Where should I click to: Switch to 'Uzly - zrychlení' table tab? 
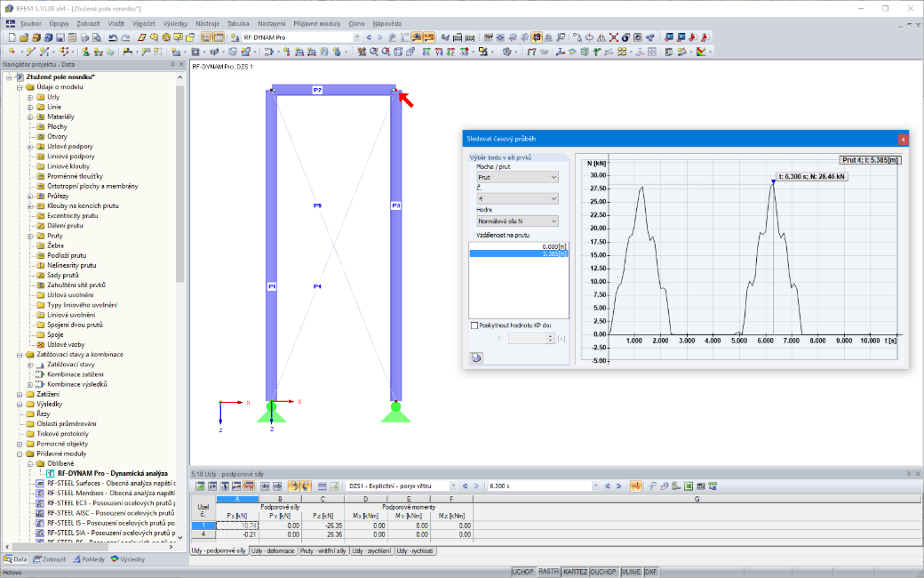pyautogui.click(x=371, y=550)
